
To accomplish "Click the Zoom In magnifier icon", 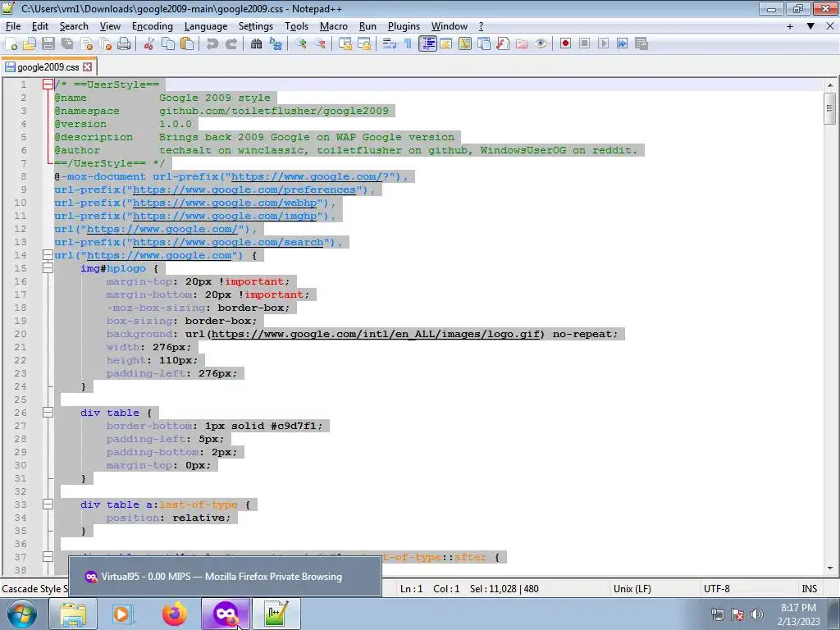I will click(x=301, y=44).
